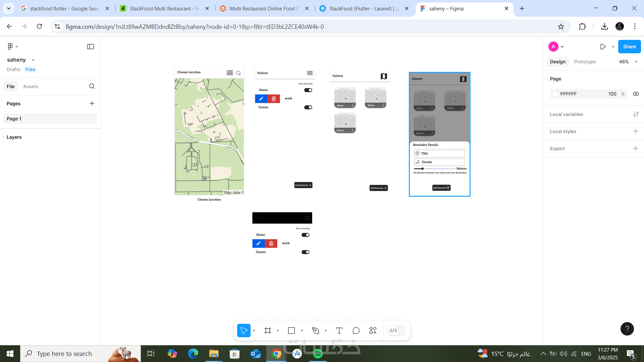This screenshot has width=644, height=362.
Task: Select the Text tool
Action: pos(339,331)
